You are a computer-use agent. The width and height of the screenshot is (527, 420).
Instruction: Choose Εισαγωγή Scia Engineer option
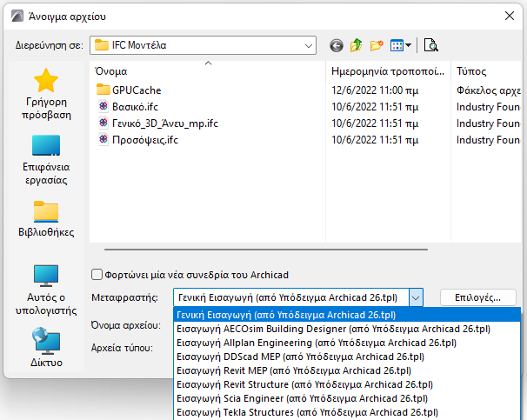[x=347, y=398]
